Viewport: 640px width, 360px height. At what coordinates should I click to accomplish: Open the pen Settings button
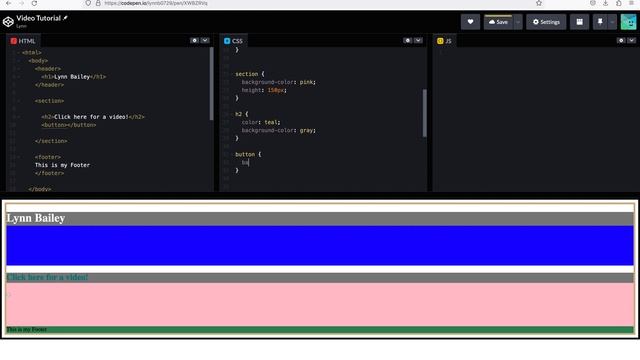[x=546, y=22]
